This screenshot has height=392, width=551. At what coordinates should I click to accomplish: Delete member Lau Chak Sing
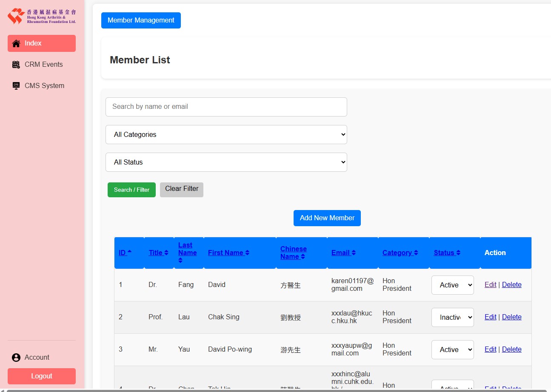tap(511, 317)
